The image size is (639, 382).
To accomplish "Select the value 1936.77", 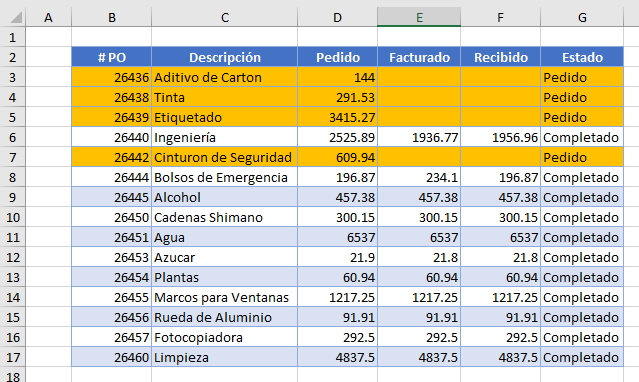I will pos(419,137).
